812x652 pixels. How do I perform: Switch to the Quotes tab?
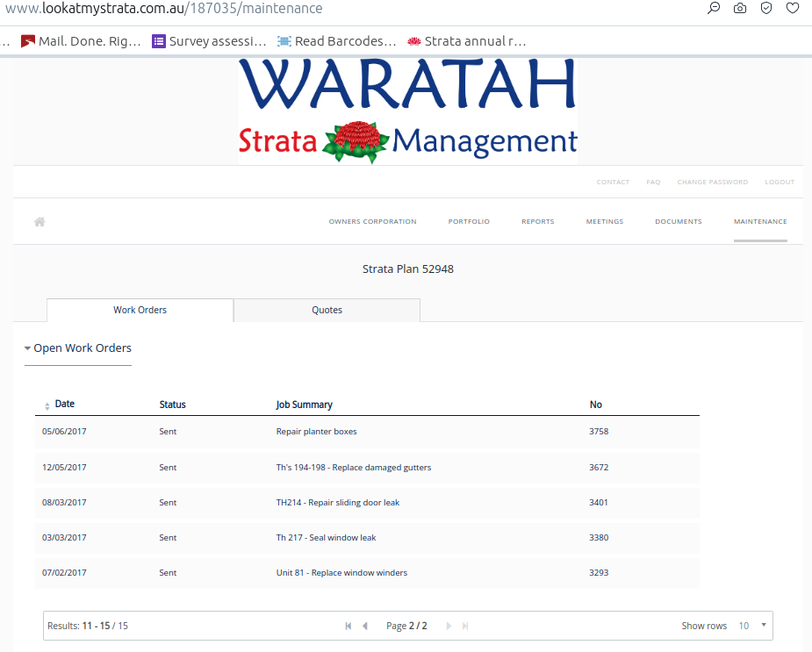point(327,311)
